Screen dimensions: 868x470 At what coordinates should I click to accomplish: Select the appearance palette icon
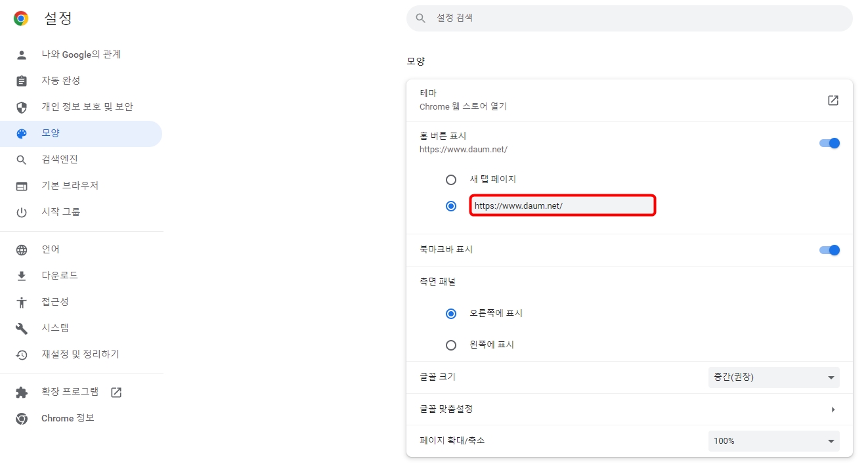tap(22, 133)
